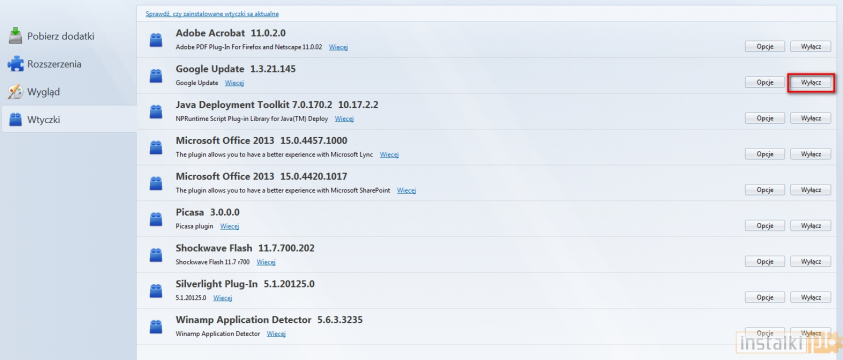Image resolution: width=843 pixels, height=360 pixels.
Task: Open Opcje for Silverlight Plug-In
Action: pyautogui.click(x=765, y=297)
